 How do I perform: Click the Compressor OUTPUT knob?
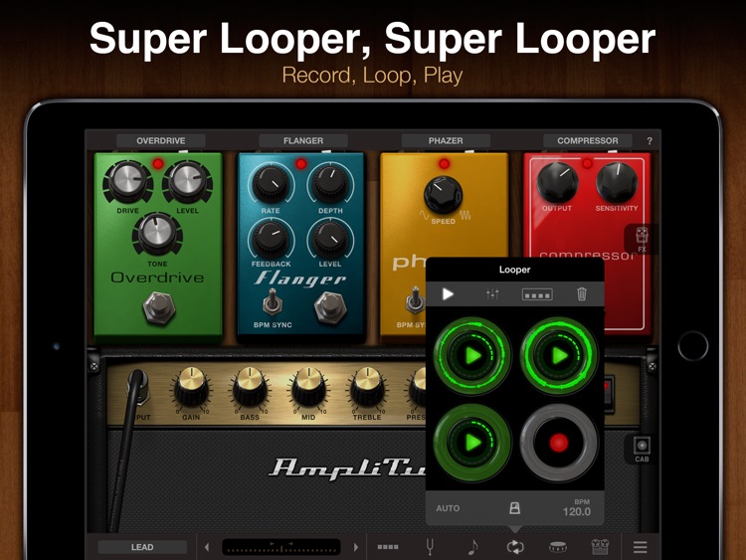(557, 183)
